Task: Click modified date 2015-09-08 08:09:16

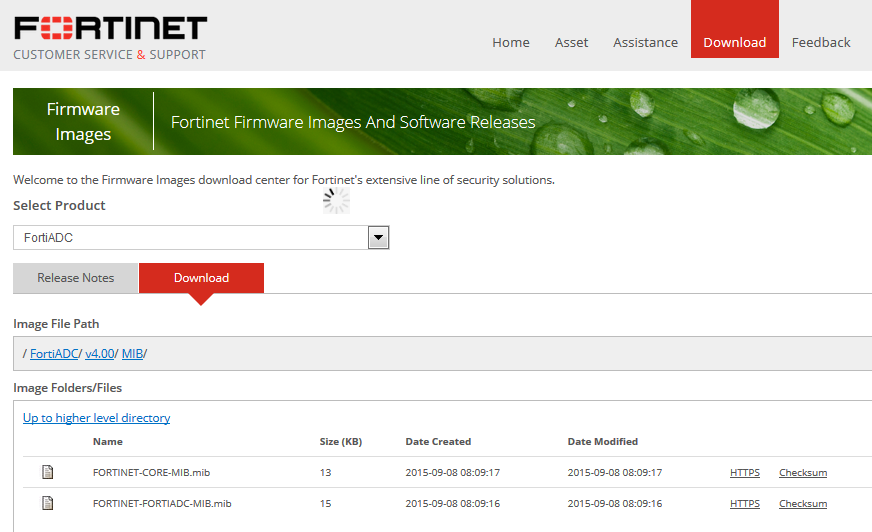Action: tap(615, 504)
